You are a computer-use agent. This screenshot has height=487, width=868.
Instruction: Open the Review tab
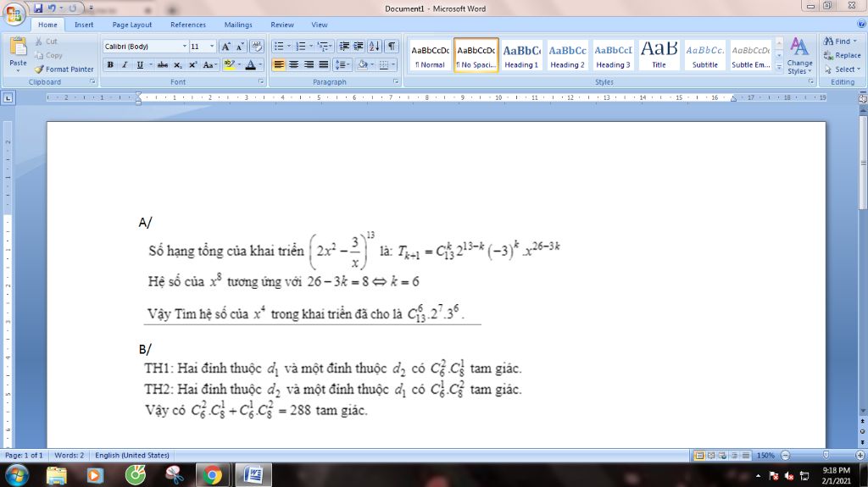281,25
